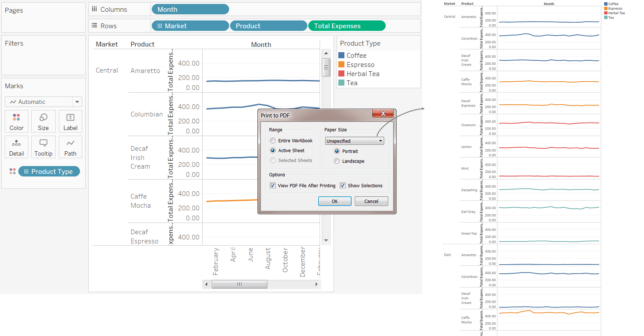Click the Rows shelf icon
The height and width of the screenshot is (336, 644).
coord(95,25)
